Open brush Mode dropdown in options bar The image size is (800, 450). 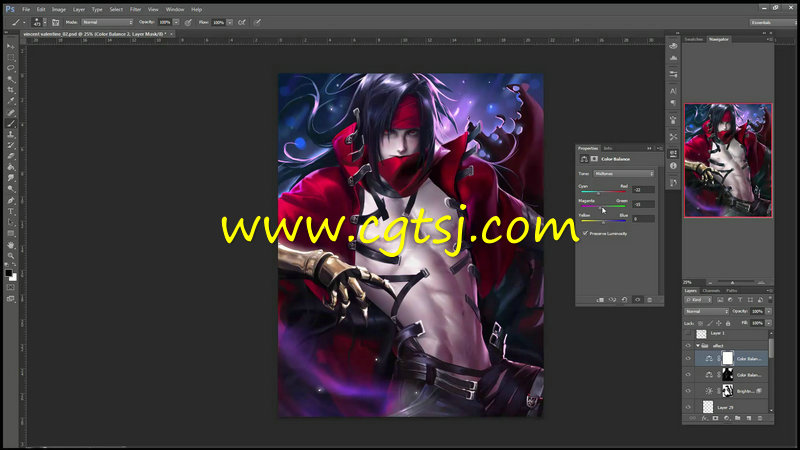(x=107, y=22)
